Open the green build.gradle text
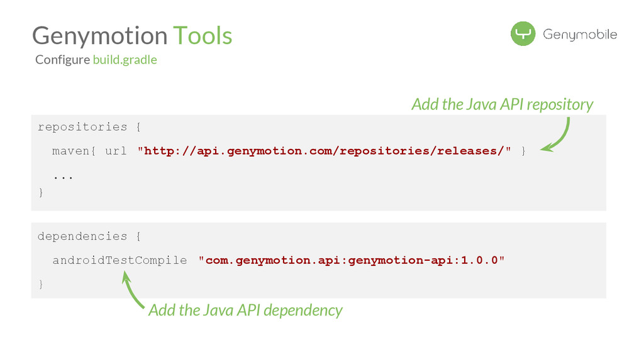 click(125, 60)
